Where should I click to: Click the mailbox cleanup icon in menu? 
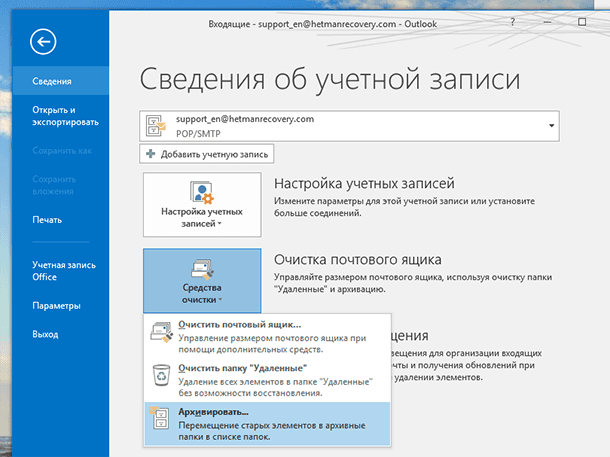point(161,332)
